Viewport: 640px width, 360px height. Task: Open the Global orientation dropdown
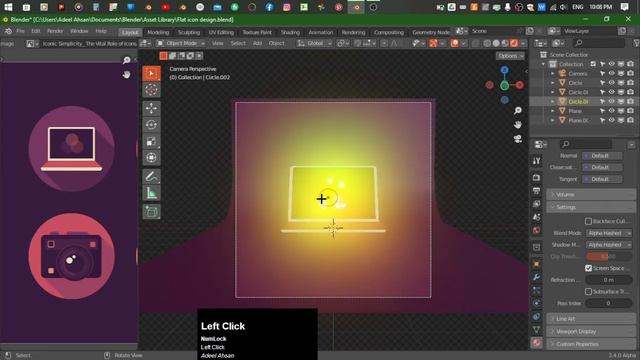tap(314, 43)
